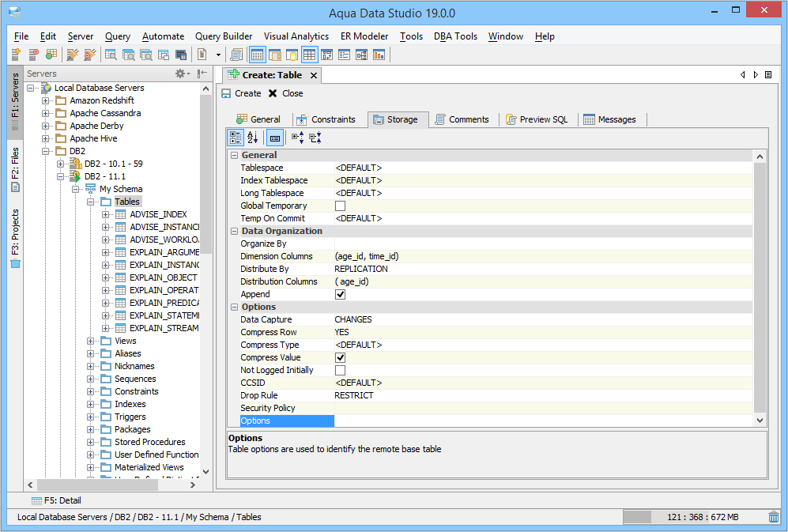
Task: Enable the Global Temporary checkbox
Action: point(341,206)
